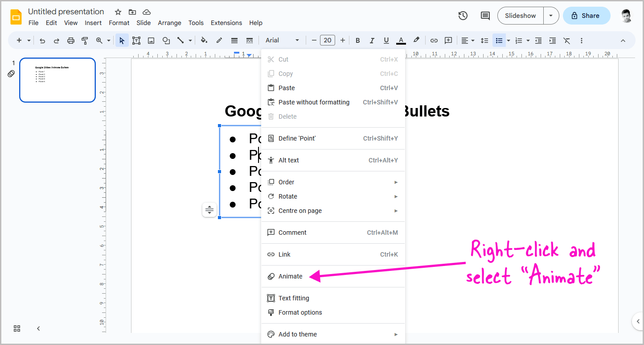Click the Insert link toolbar icon

tap(434, 41)
